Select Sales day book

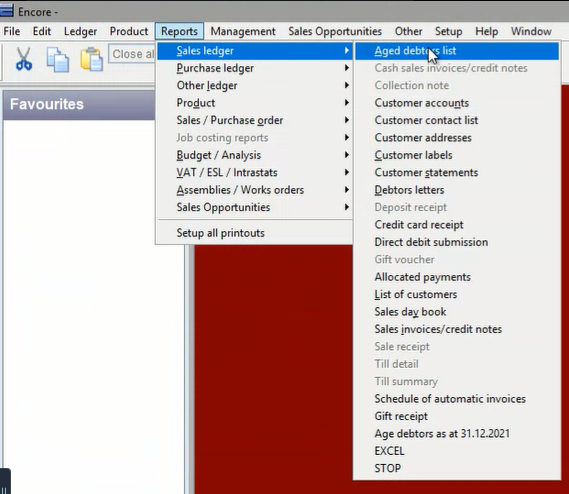pos(457,312)
